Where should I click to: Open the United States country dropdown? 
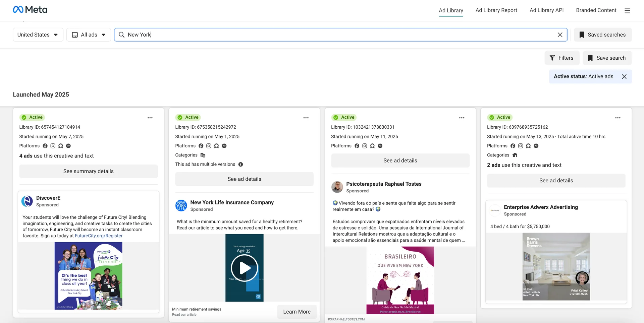point(38,35)
